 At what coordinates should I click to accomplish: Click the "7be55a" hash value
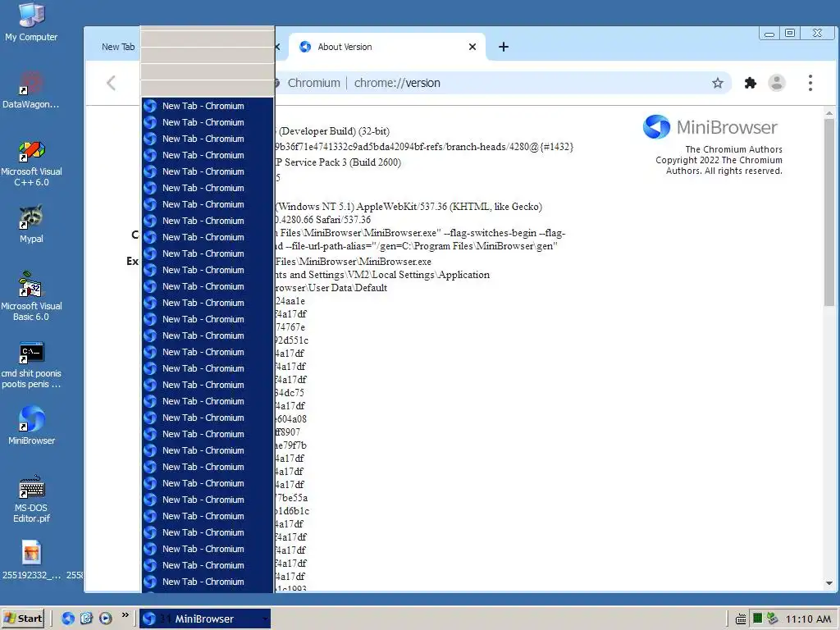click(291, 498)
